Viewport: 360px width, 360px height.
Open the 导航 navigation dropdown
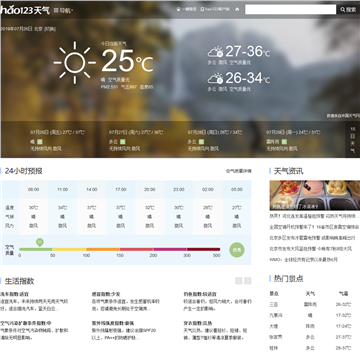pyautogui.click(x=63, y=10)
